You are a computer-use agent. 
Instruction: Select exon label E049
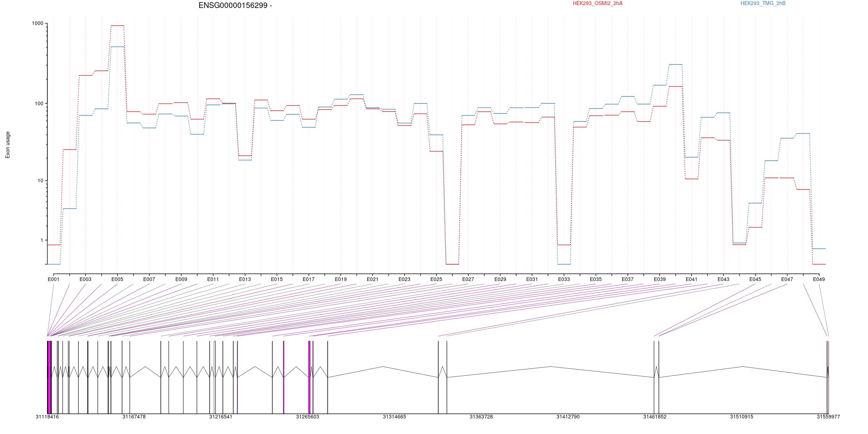coord(819,279)
